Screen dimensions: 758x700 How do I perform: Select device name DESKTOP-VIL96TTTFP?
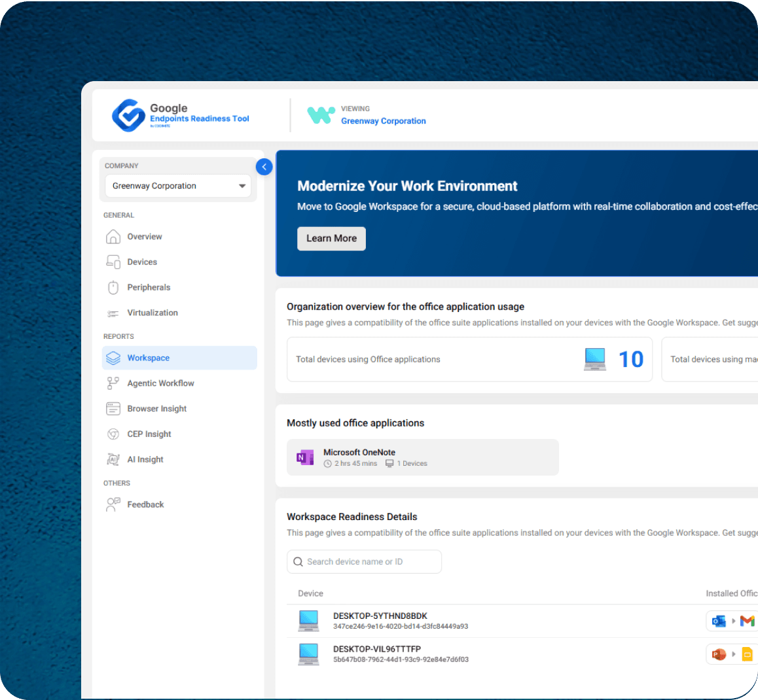(376, 649)
